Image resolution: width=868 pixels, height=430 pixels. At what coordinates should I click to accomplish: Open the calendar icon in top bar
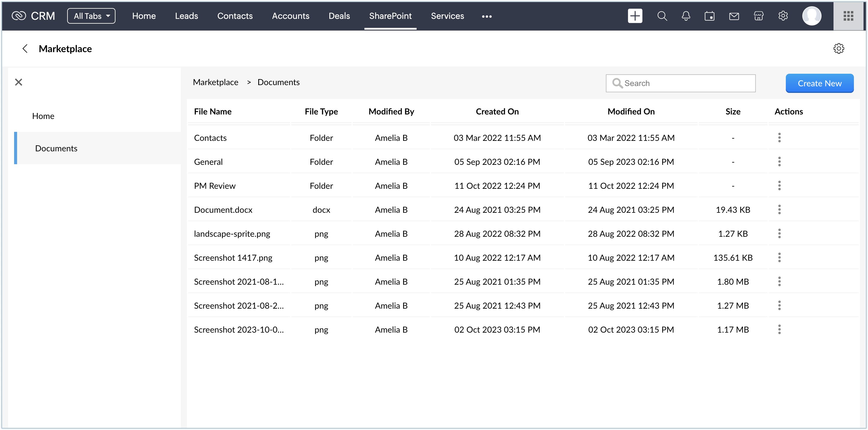point(709,16)
